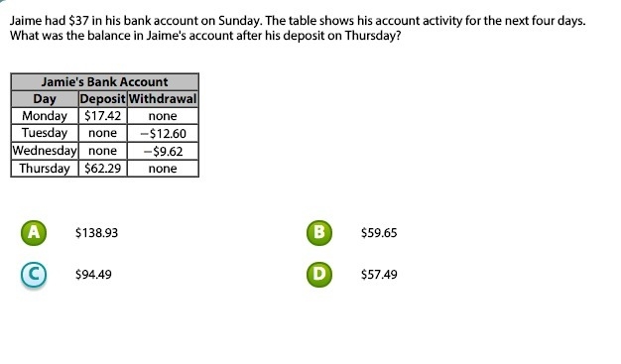Click the $94.49 answer text
The image size is (621, 364).
point(93,275)
